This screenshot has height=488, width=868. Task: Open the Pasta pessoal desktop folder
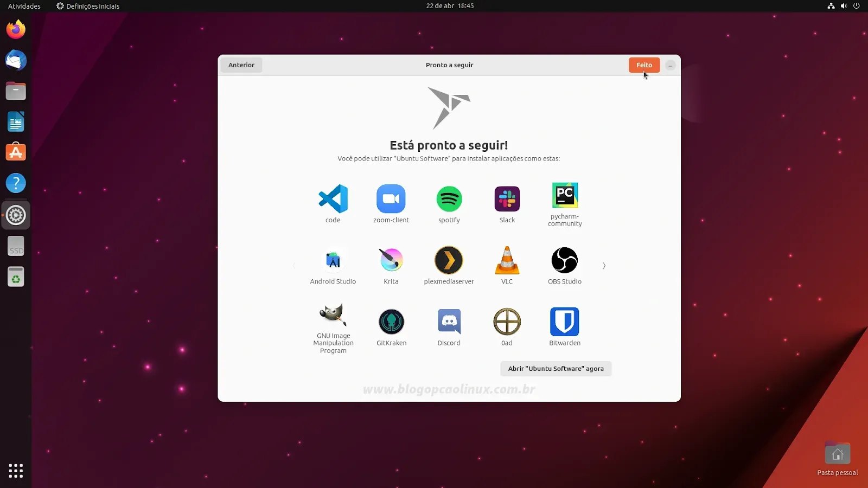pos(838,459)
